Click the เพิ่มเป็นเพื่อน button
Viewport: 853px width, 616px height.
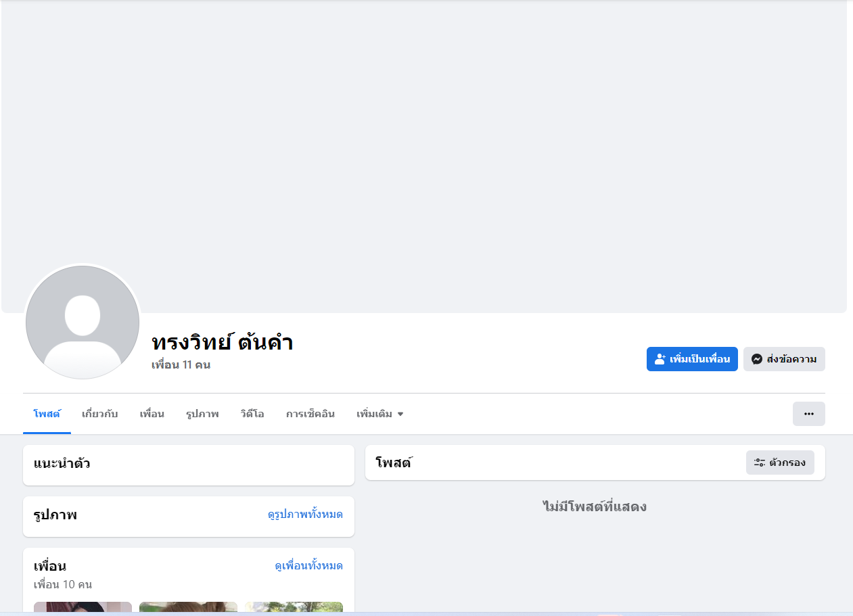click(692, 359)
